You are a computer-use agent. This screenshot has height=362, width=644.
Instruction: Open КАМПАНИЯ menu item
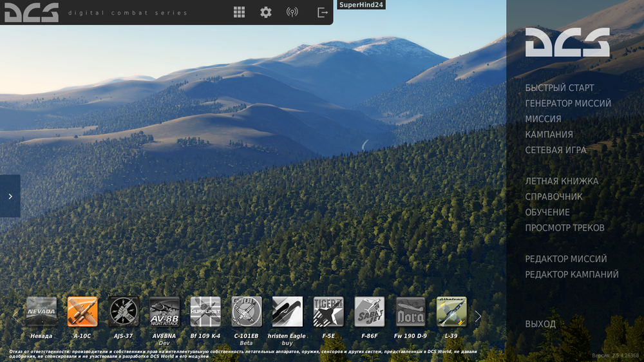point(549,135)
